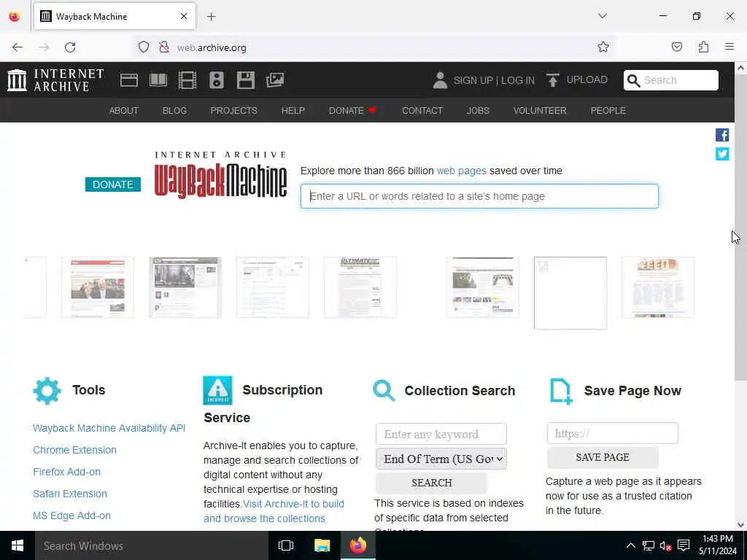Screen dimensions: 747x560
Task: Click the Archive-It Subscription Service icon
Action: tap(217, 390)
